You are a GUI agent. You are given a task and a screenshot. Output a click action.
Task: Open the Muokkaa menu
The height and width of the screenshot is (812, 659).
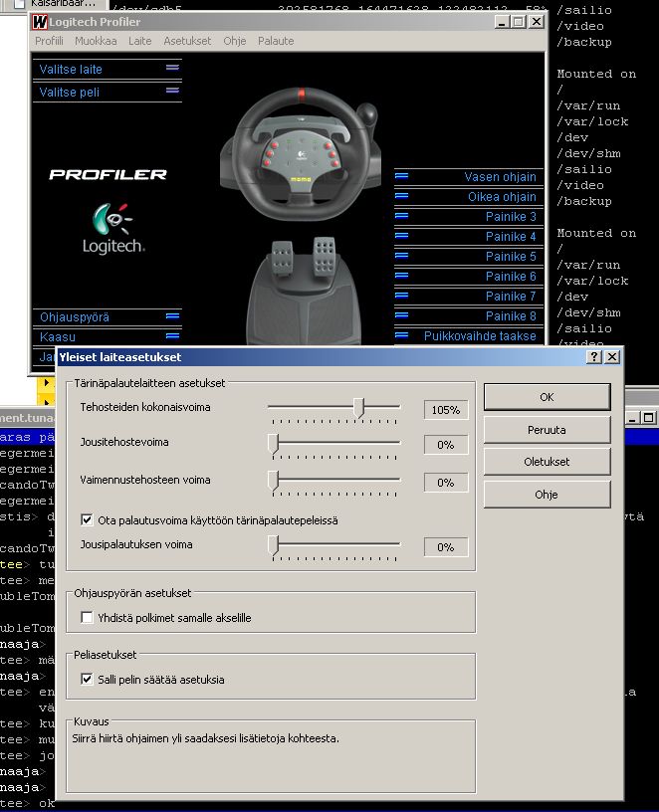[96, 41]
